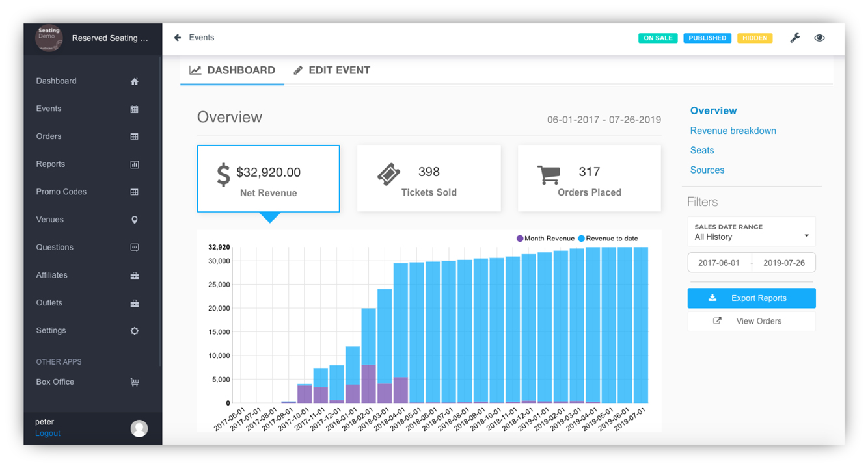Click the Logout link
This screenshot has height=468, width=868.
[47, 434]
